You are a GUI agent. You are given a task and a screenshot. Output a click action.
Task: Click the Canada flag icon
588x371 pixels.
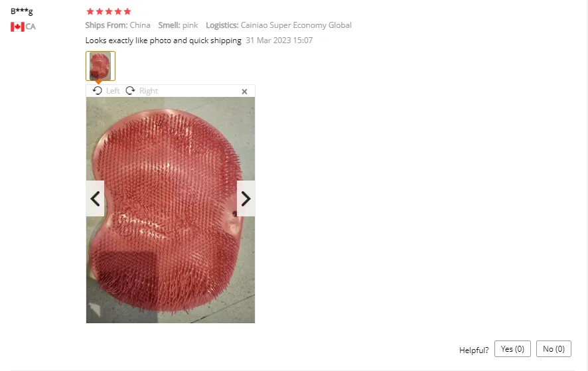pos(17,27)
